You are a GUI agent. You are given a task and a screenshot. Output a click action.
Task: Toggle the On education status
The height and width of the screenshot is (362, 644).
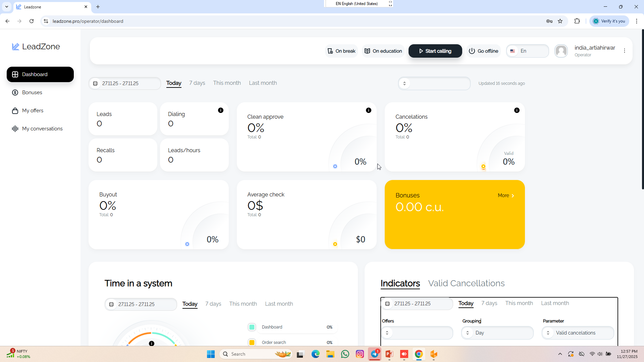click(383, 51)
